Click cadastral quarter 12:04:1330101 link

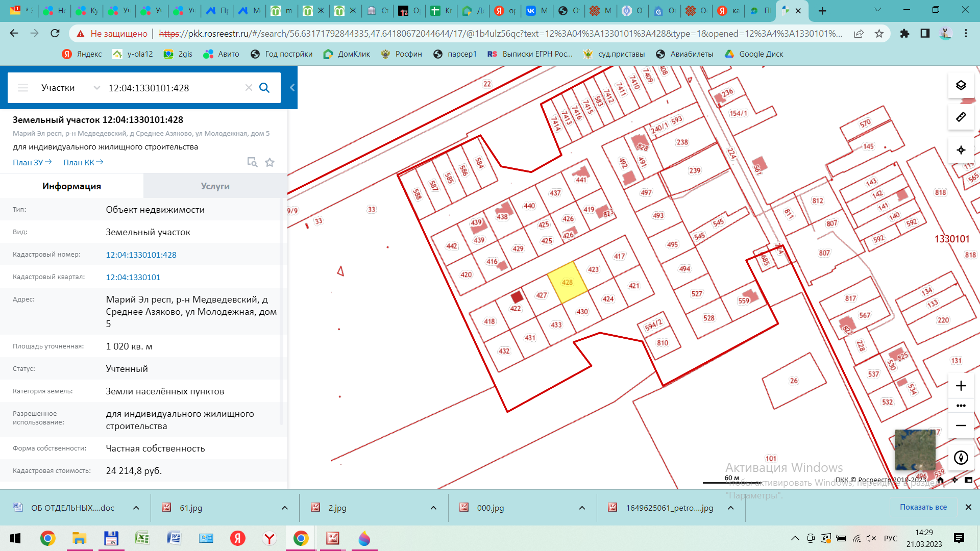(x=133, y=277)
